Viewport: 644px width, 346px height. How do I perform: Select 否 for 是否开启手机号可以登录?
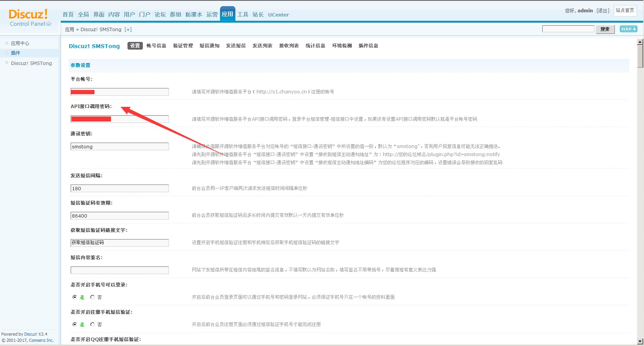tap(93, 297)
